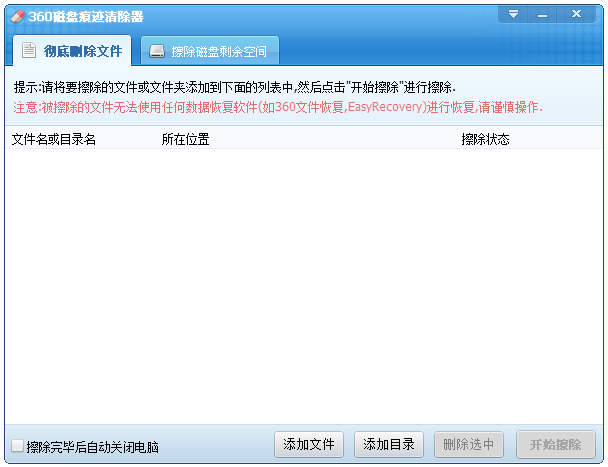Click the 添加文件 button
Viewport: 608px width, 467px height.
309,445
